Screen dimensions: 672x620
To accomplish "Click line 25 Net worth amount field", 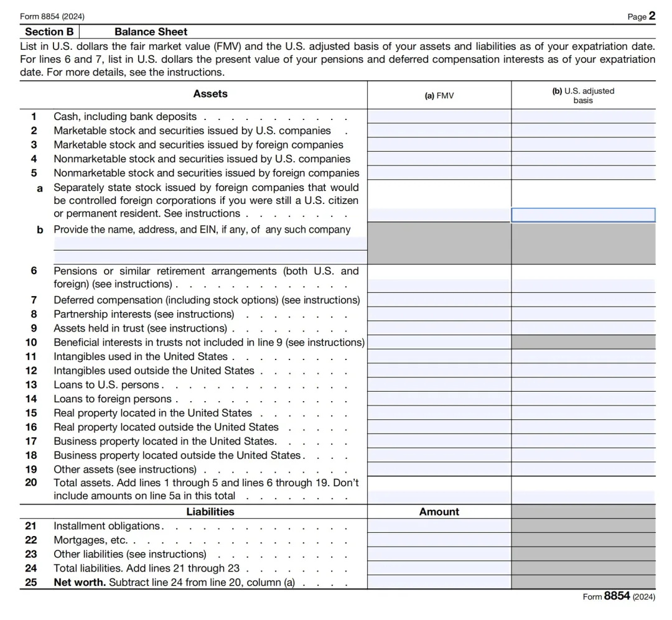I will pyautogui.click(x=439, y=583).
